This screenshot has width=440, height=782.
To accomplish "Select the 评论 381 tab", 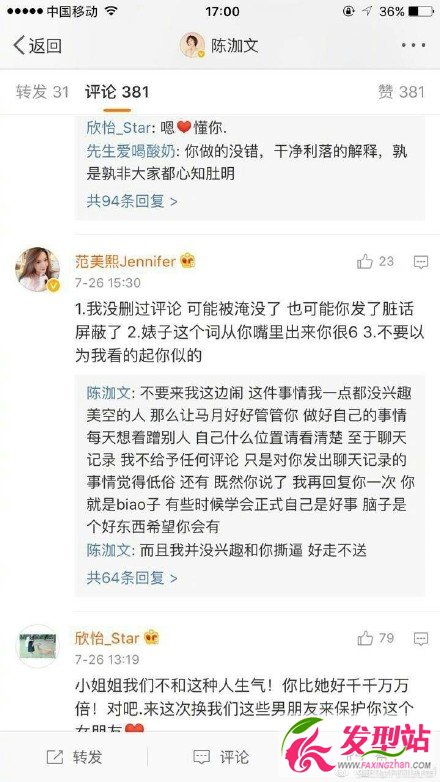I will point(117,92).
